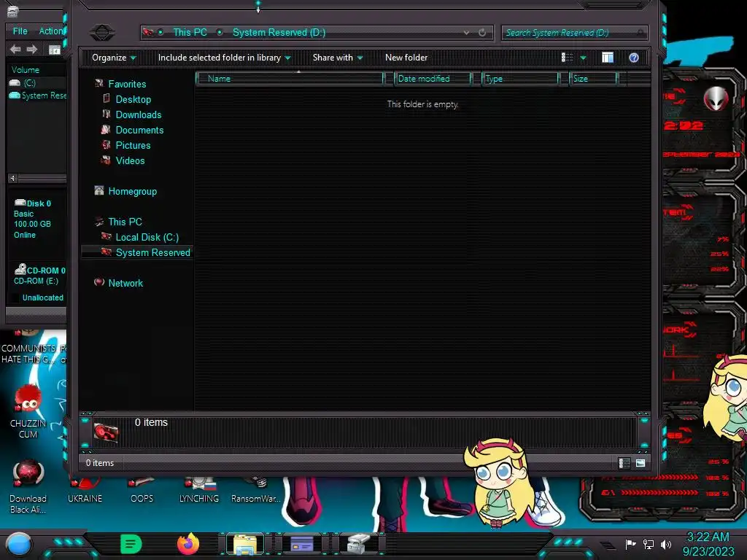747x560 pixels.
Task: Refresh the System Reserved (D:) address bar
Action: (482, 32)
